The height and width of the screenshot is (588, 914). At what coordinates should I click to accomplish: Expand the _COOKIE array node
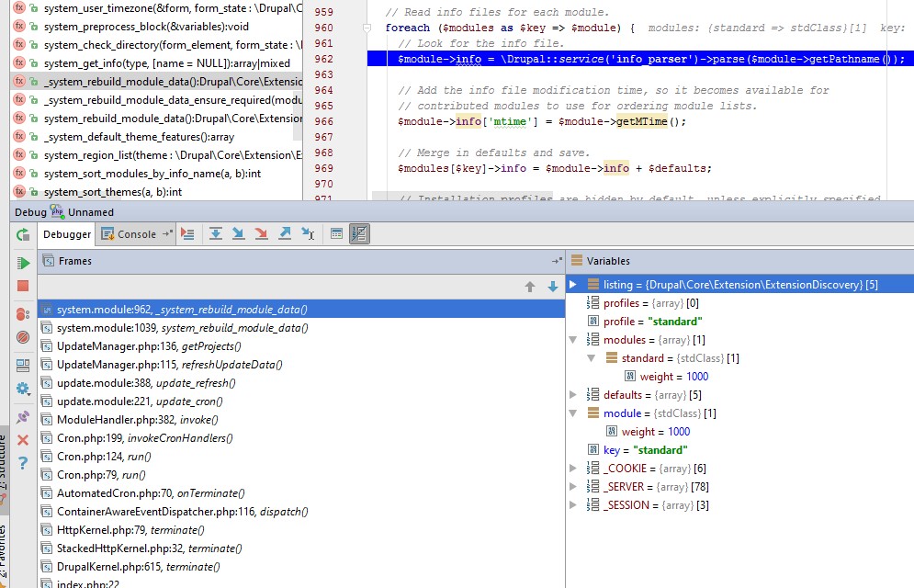tap(573, 469)
